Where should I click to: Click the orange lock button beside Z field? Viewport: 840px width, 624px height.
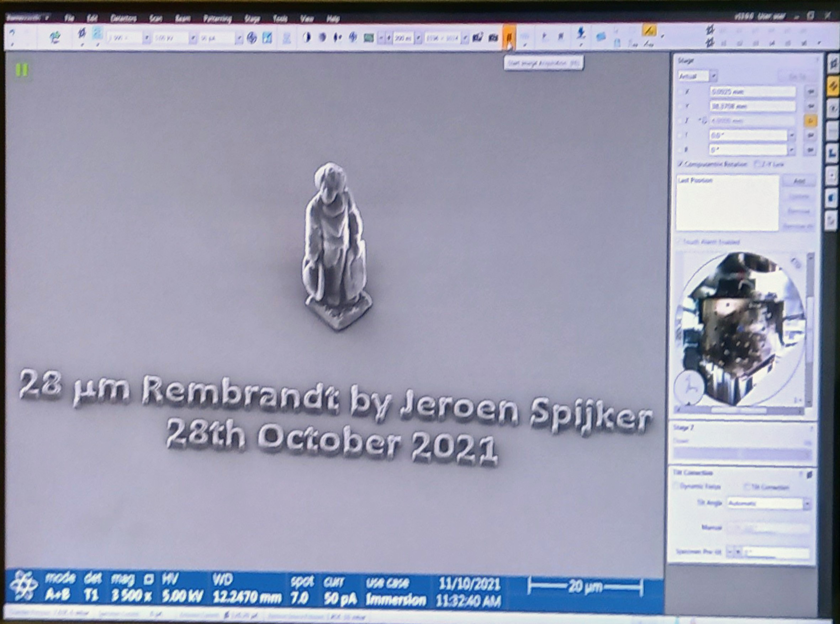pyautogui.click(x=810, y=121)
